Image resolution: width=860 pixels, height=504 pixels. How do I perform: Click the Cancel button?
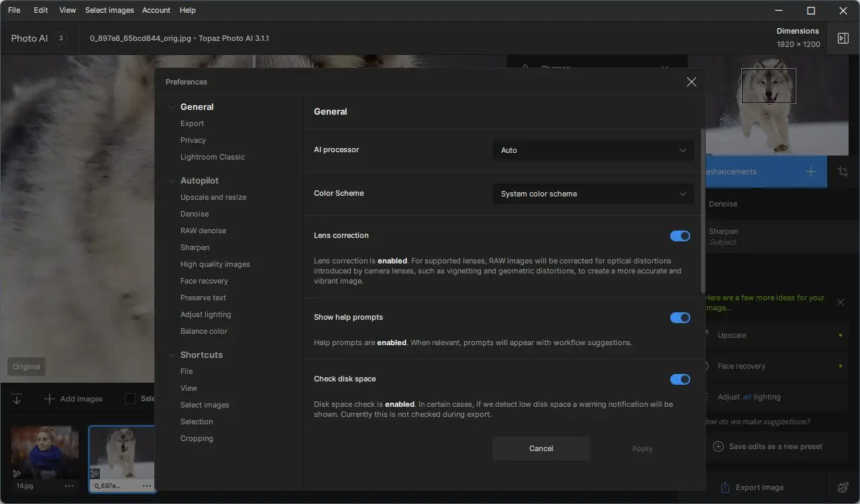click(541, 448)
